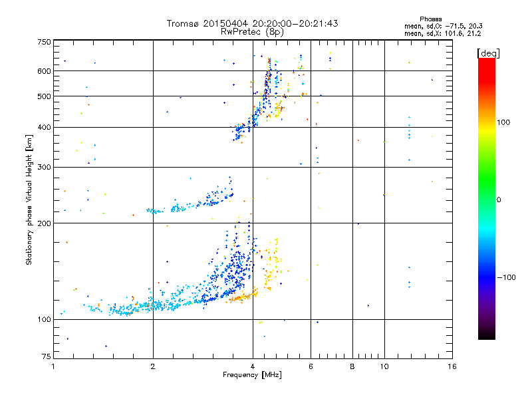Click the colorbar '0' tick label

(499, 200)
